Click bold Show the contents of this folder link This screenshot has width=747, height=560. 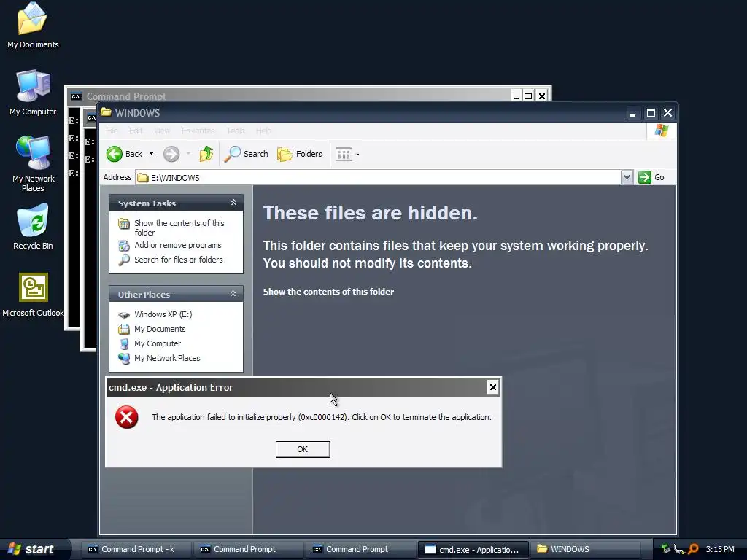(329, 292)
